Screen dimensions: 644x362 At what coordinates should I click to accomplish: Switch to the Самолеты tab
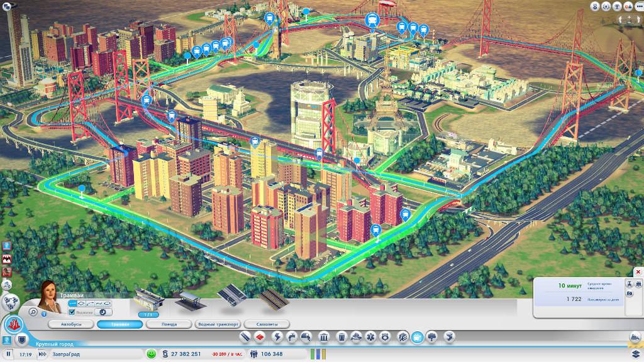point(267,324)
